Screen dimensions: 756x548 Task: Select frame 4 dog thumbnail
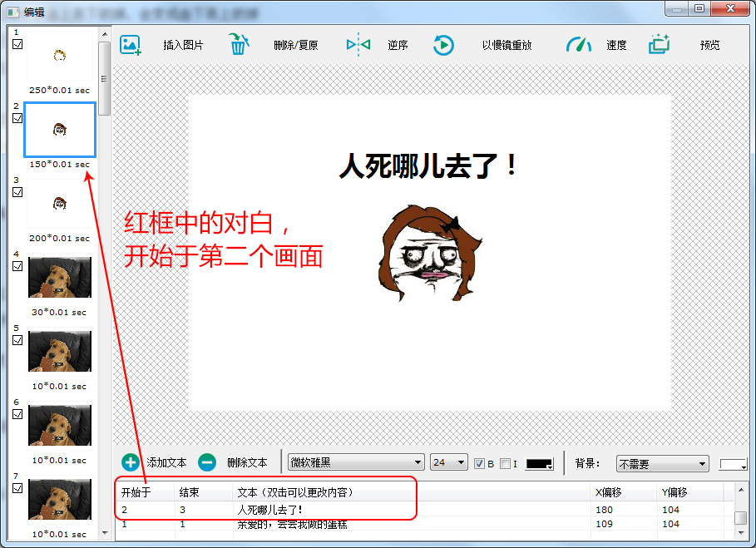(x=60, y=277)
